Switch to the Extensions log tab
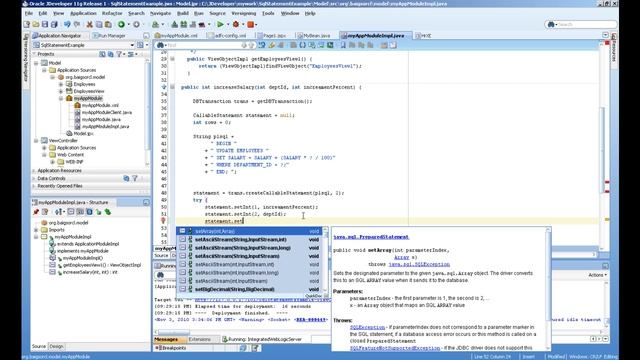640x360 pixels. [200, 339]
